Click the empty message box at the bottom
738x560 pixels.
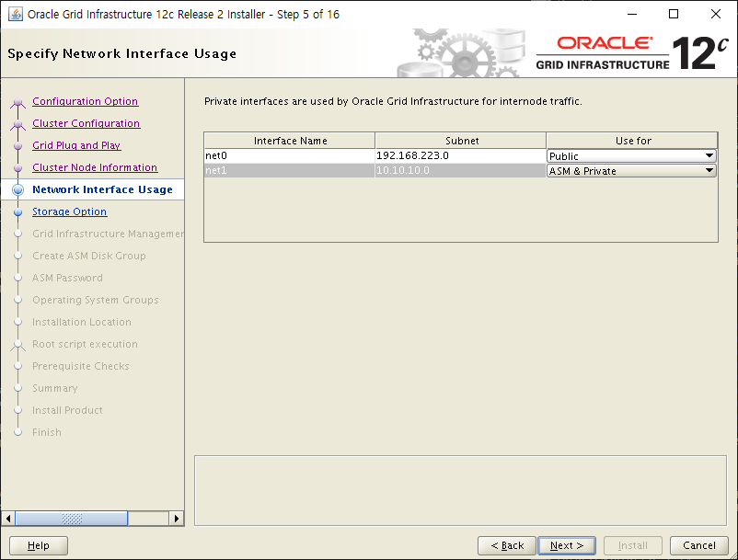(x=460, y=490)
